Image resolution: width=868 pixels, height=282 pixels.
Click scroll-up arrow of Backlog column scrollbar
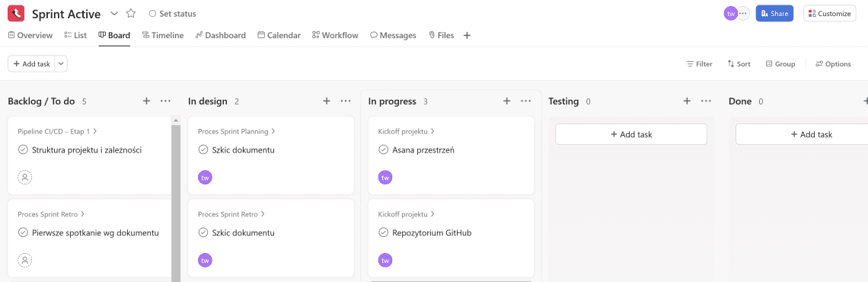[x=176, y=120]
